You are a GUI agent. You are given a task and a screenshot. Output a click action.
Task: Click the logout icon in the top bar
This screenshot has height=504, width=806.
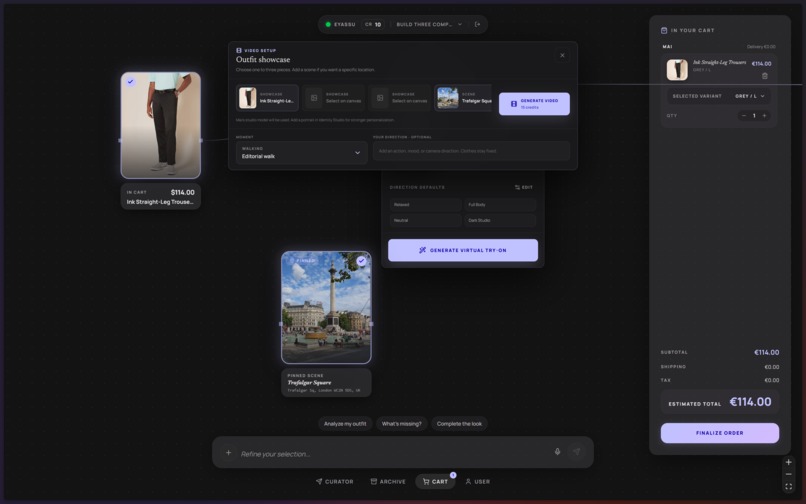477,24
